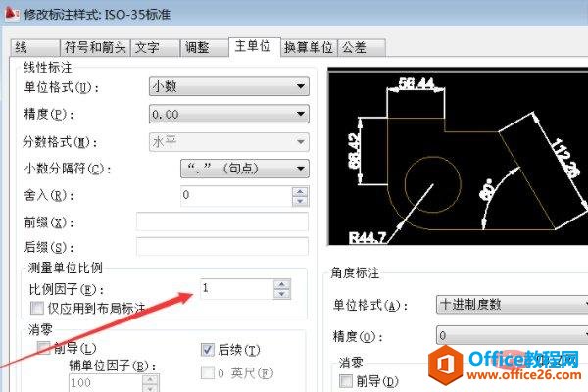Toggle the 0 英尺 checkbox

(208, 372)
